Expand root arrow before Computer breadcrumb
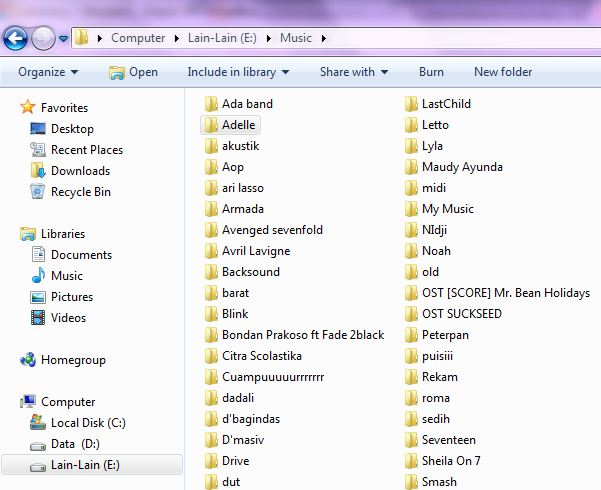601x490 pixels. coord(100,38)
